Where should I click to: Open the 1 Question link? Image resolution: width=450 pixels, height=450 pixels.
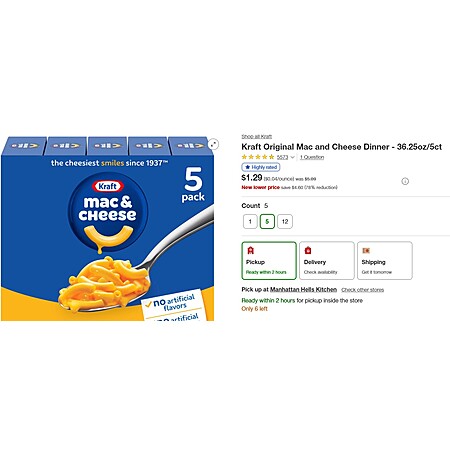312,157
